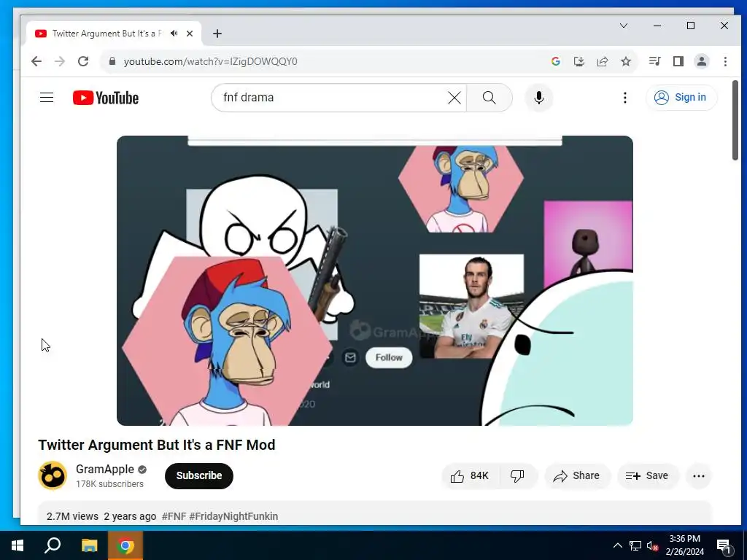
Task: Open the network tray icon
Action: click(635, 545)
